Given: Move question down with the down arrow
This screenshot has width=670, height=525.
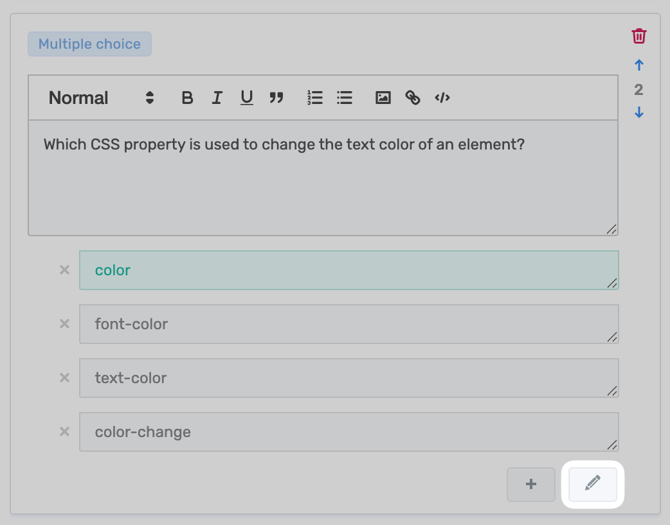Looking at the screenshot, I should pos(639,113).
